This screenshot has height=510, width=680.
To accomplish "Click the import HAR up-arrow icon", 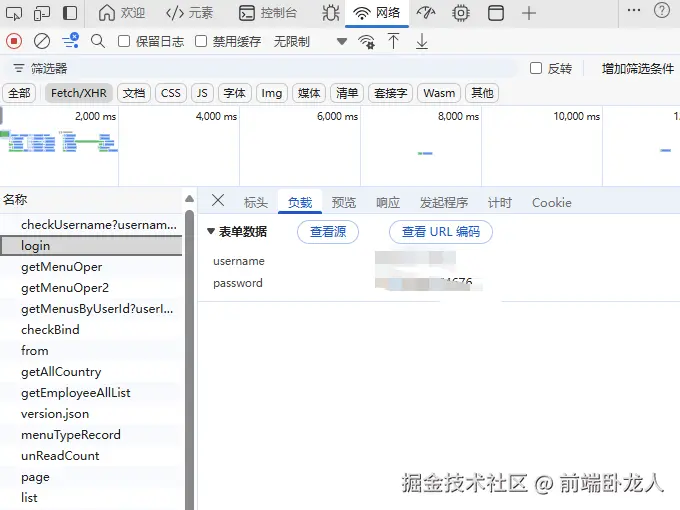I will 393,41.
